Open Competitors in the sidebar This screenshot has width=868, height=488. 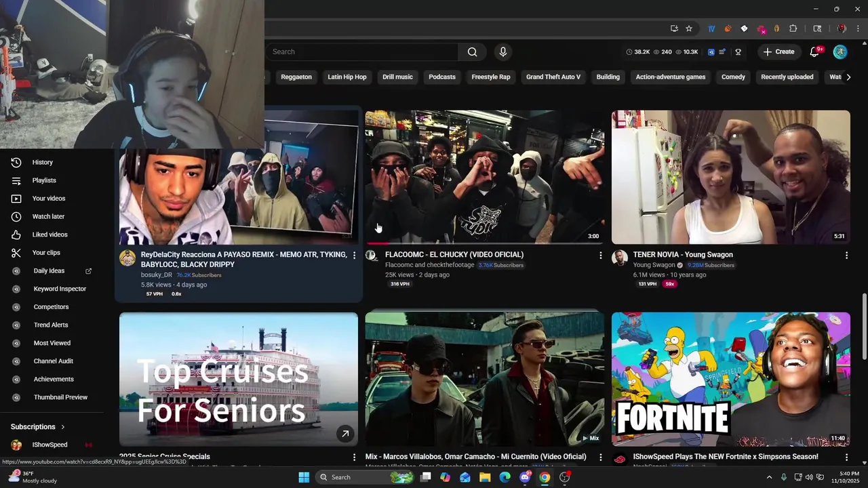click(x=52, y=307)
